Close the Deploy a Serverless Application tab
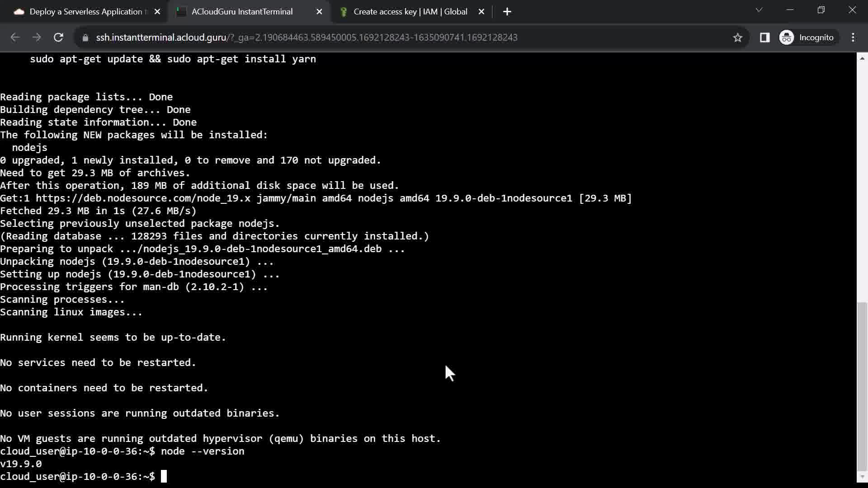The image size is (868, 488). click(157, 12)
